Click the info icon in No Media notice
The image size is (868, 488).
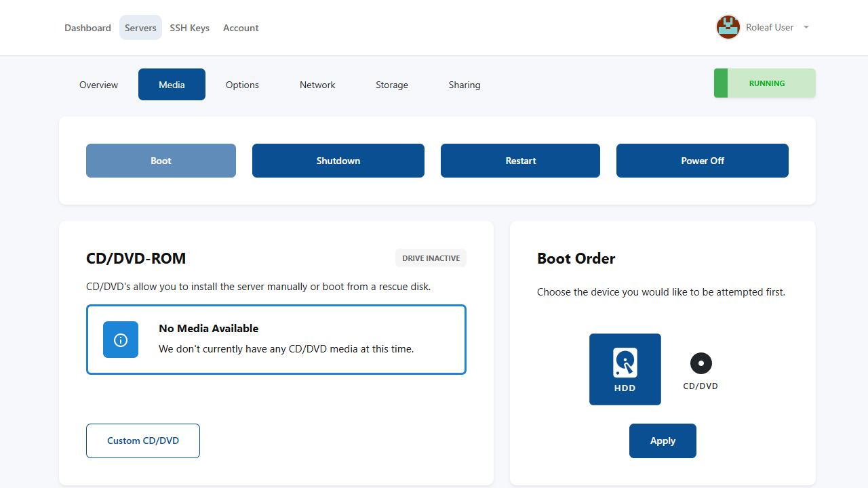pyautogui.click(x=121, y=340)
